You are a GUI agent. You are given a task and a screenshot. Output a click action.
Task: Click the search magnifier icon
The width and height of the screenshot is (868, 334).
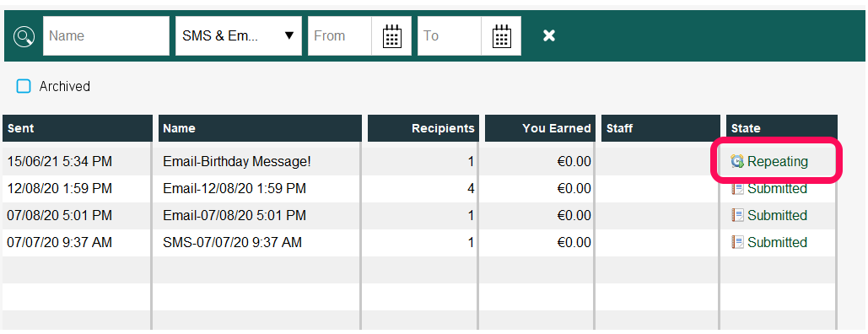tap(24, 36)
